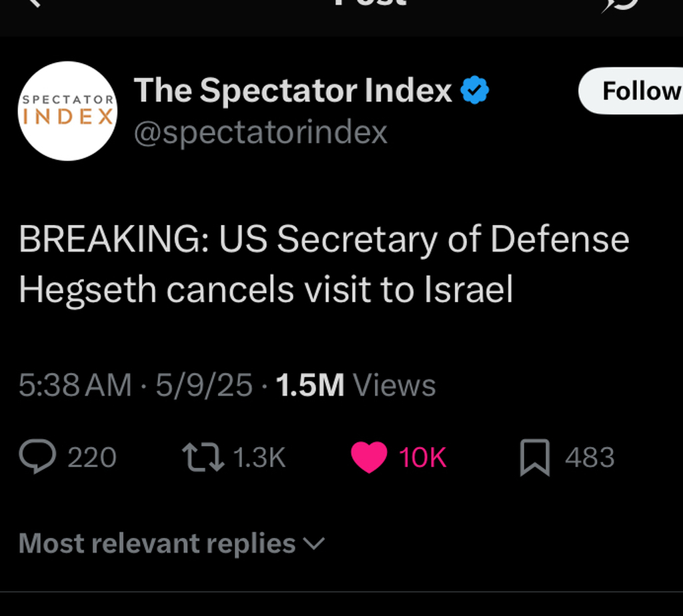Image resolution: width=683 pixels, height=616 pixels.
Task: Click the reply speech bubble icon
Action: click(x=37, y=458)
